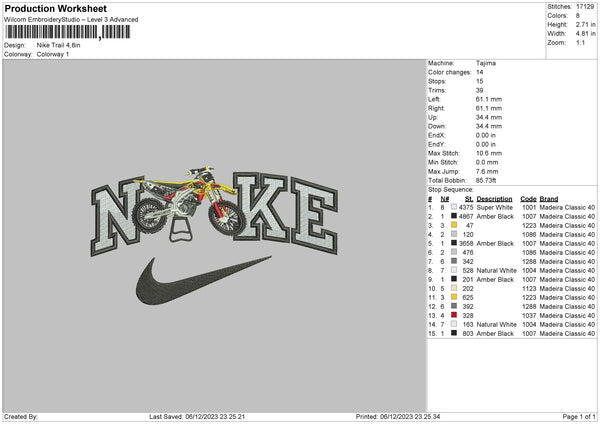The width and height of the screenshot is (600, 424).
Task: Click the Description column header
Action: [494, 199]
